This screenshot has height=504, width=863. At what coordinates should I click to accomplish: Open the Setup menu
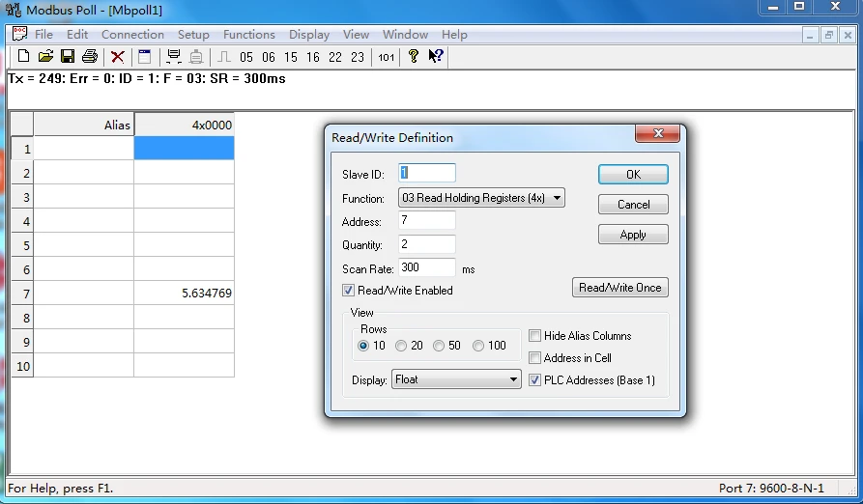(193, 34)
